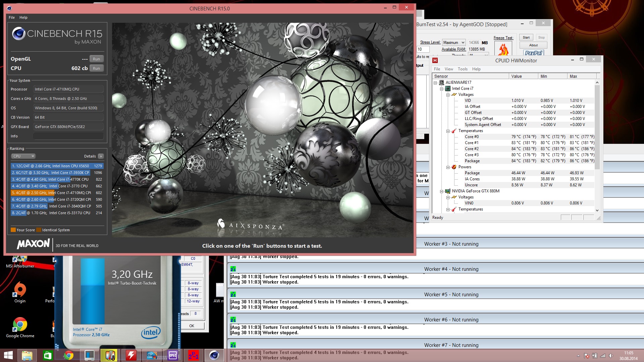Click the flame Freeze Test image in BurnTest
Viewport: 644px width, 362px height.
click(x=503, y=48)
